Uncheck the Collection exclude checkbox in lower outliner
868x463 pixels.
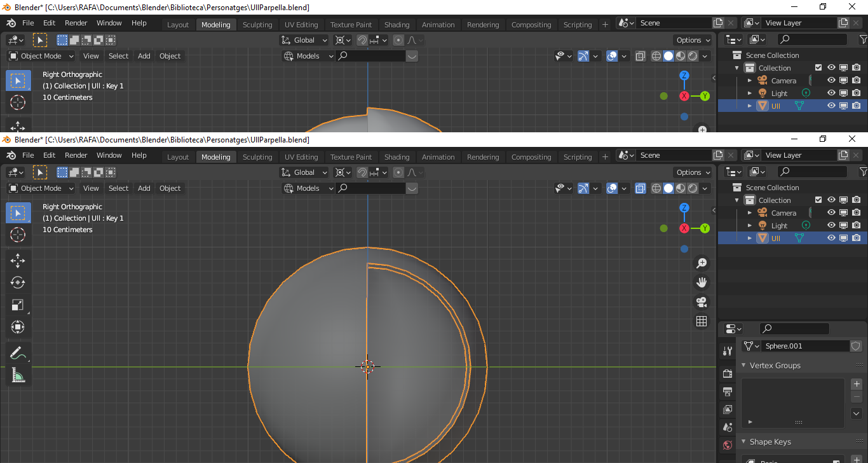tap(818, 200)
